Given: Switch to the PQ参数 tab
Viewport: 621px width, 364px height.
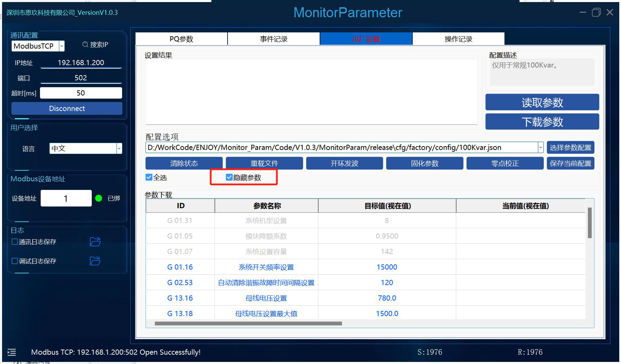Looking at the screenshot, I should 181,39.
